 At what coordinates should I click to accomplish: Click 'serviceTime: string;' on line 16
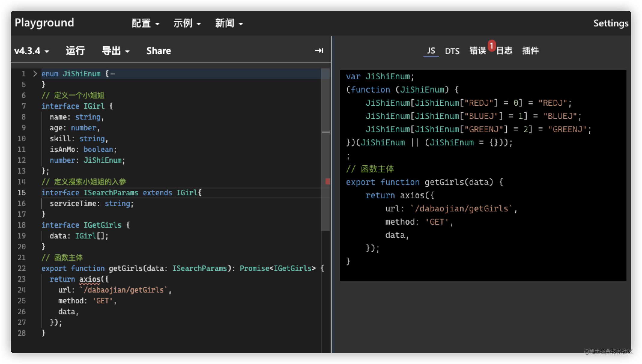click(x=92, y=203)
